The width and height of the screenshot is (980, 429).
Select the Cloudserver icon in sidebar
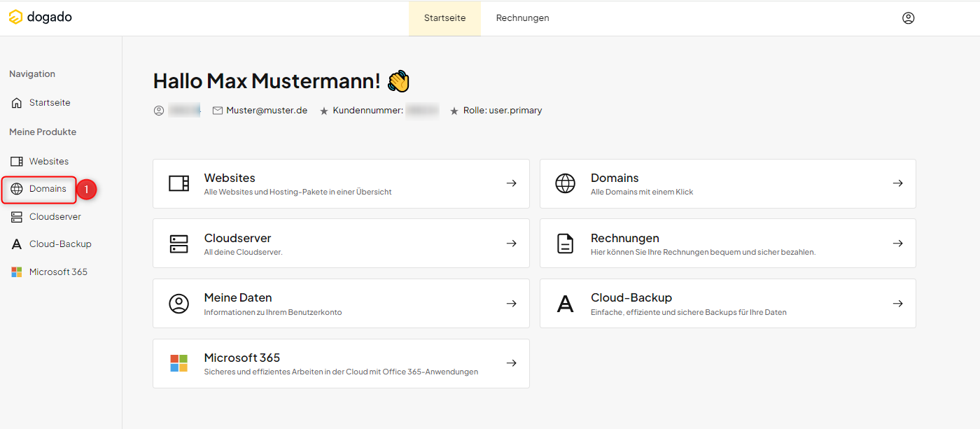pyautogui.click(x=16, y=216)
